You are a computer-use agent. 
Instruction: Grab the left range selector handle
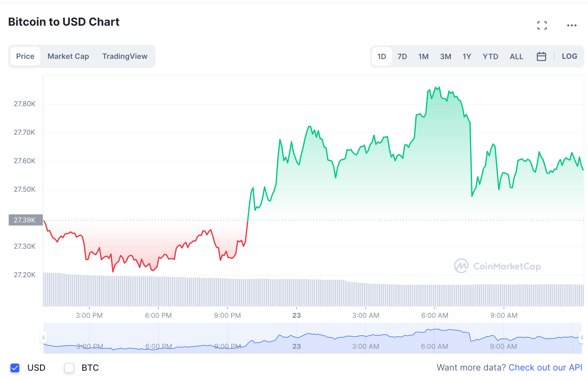pos(44,338)
